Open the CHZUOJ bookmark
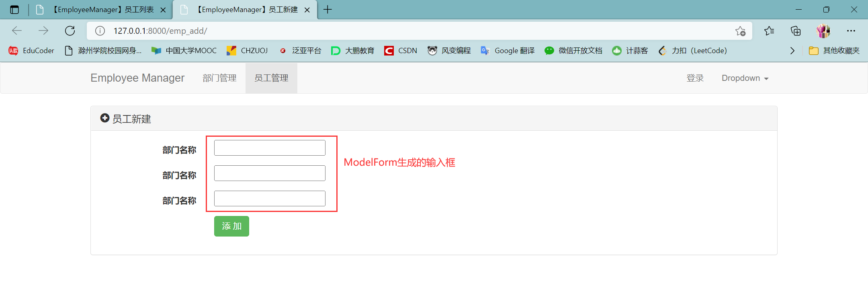The width and height of the screenshot is (868, 290). 247,51
